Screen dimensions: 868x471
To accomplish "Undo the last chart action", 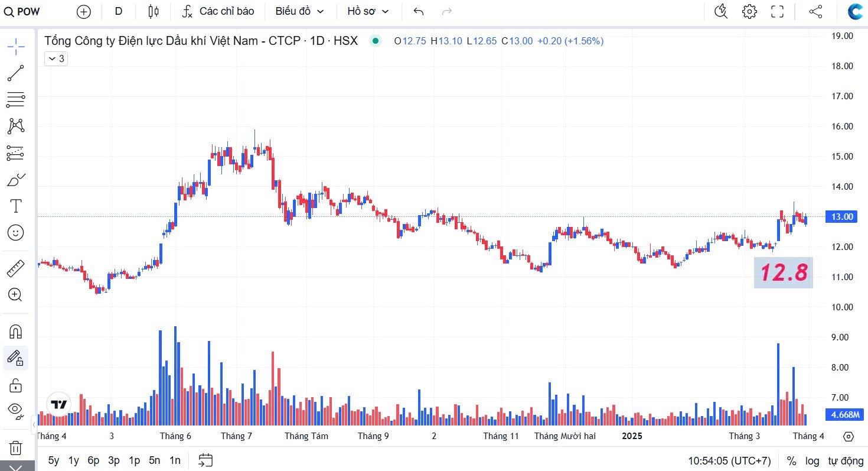I will tap(419, 11).
